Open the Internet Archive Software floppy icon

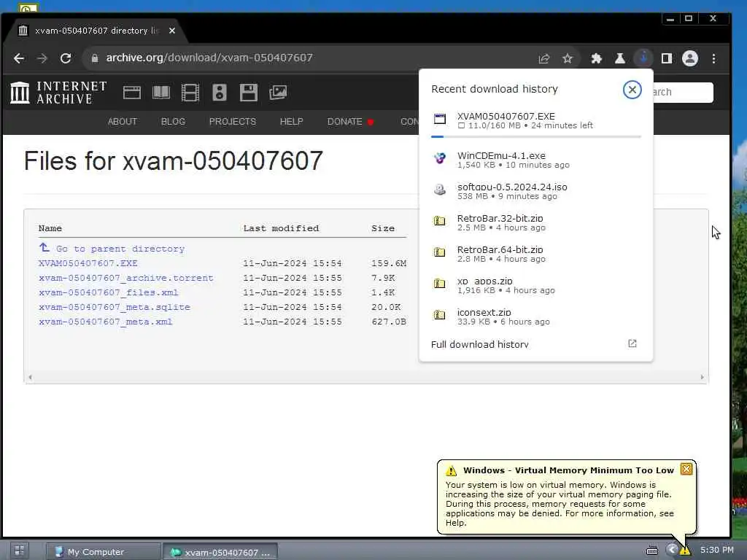[248, 93]
